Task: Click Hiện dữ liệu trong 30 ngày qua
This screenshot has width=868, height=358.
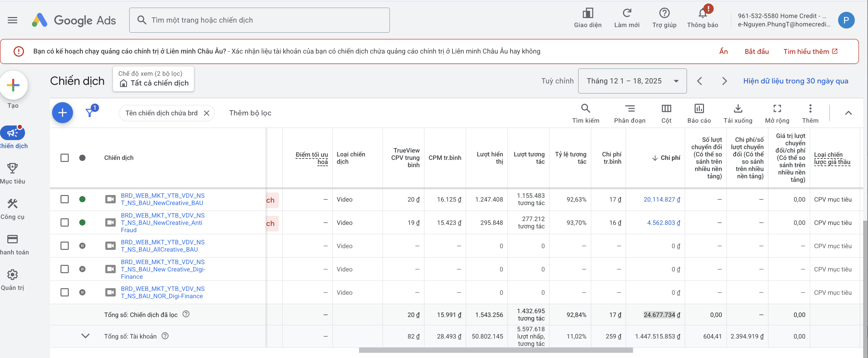Action: coord(796,81)
